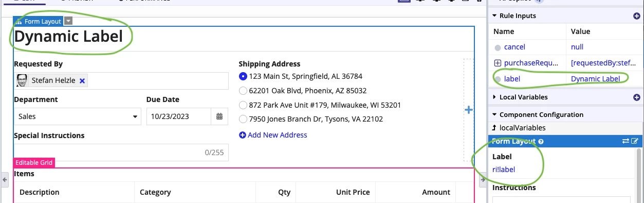The height and width of the screenshot is (203, 644).
Task: Expand the purchaseRequest rule input
Action: point(498,63)
